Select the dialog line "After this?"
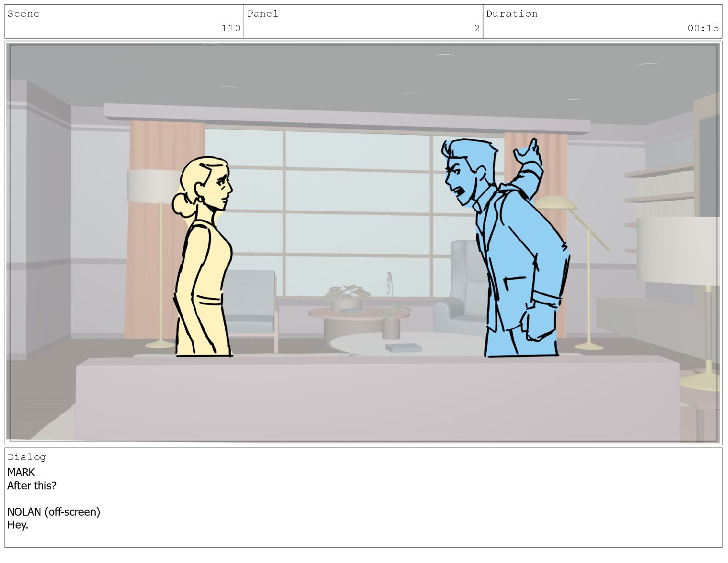 coord(32,486)
